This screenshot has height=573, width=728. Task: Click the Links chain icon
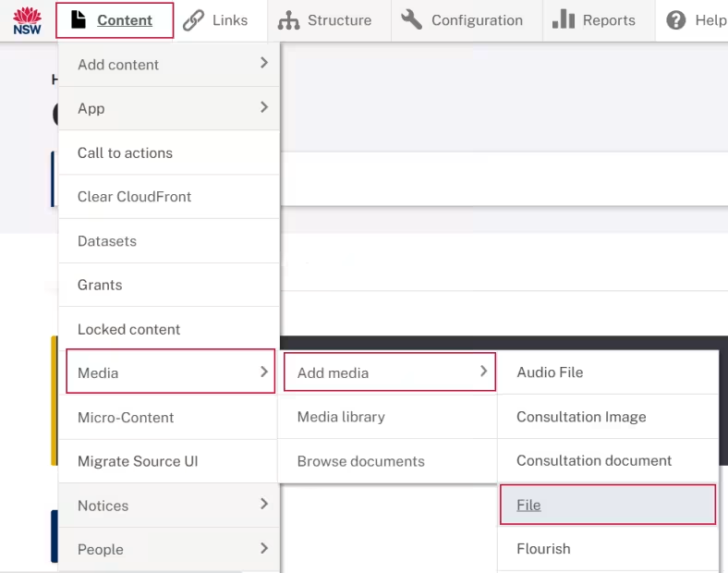pyautogui.click(x=193, y=20)
